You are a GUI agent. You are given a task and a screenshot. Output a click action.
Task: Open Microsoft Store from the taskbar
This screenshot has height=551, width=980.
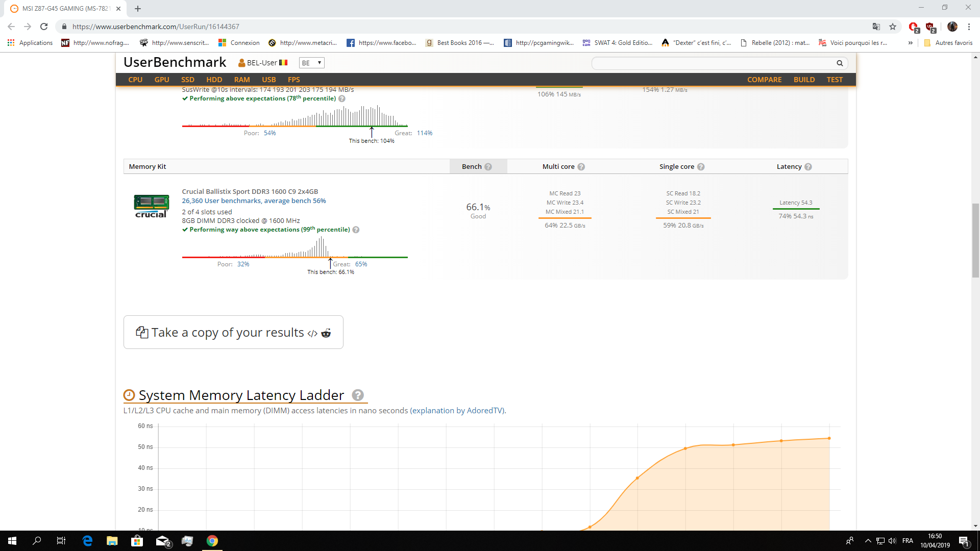point(137,541)
